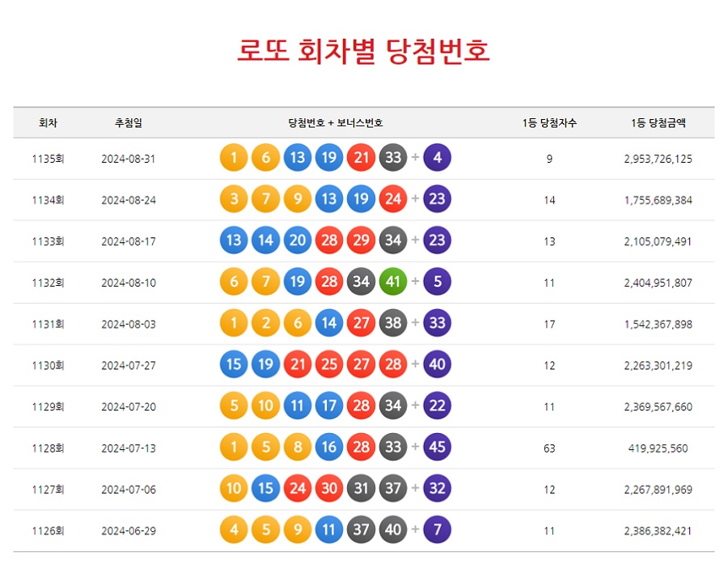
Task: Click the winner count 63 for round 1128
Action: [548, 448]
